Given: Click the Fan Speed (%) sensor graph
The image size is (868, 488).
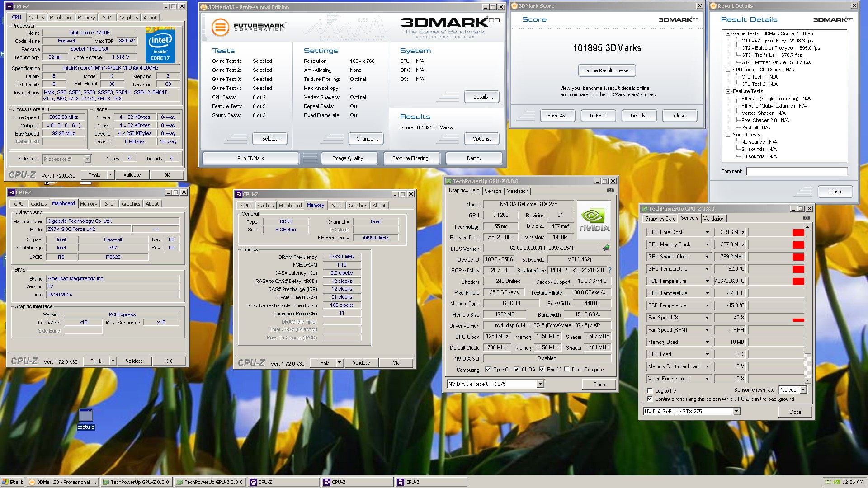Looking at the screenshot, I should click(776, 318).
